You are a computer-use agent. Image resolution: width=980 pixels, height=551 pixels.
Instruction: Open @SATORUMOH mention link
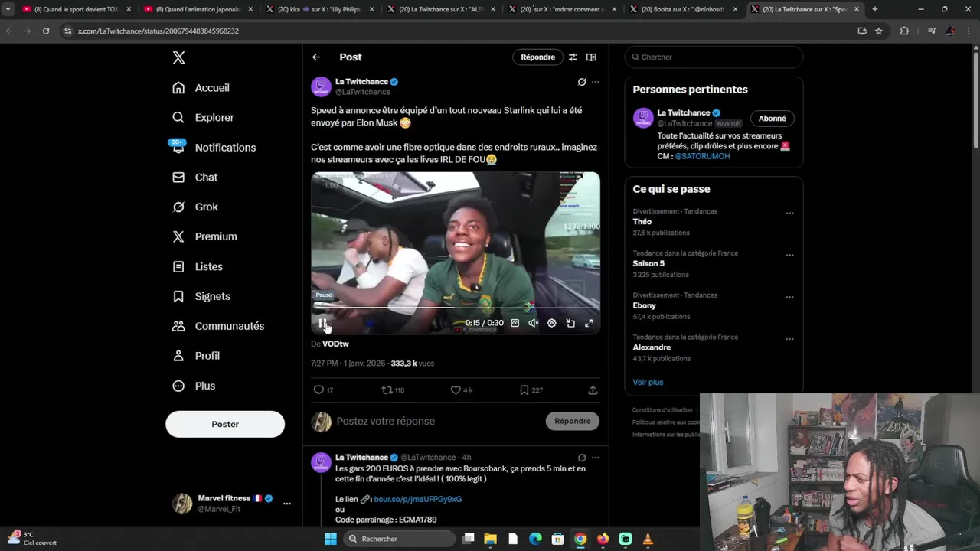[702, 156]
